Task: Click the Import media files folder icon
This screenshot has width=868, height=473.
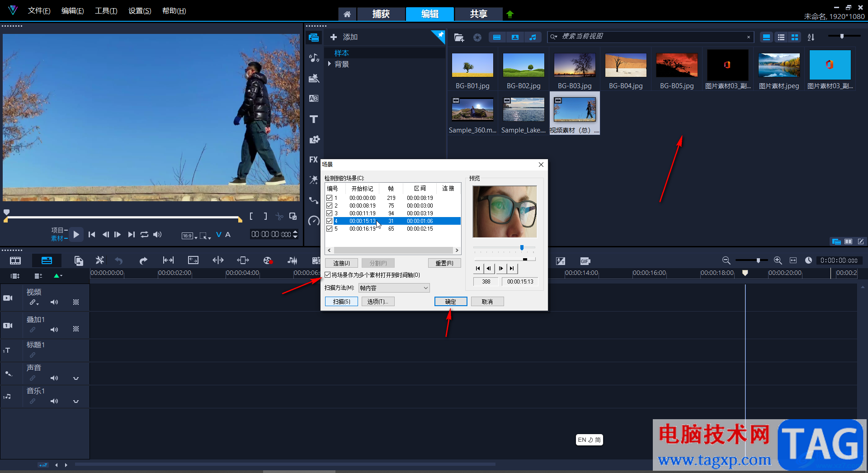Action: pos(459,38)
